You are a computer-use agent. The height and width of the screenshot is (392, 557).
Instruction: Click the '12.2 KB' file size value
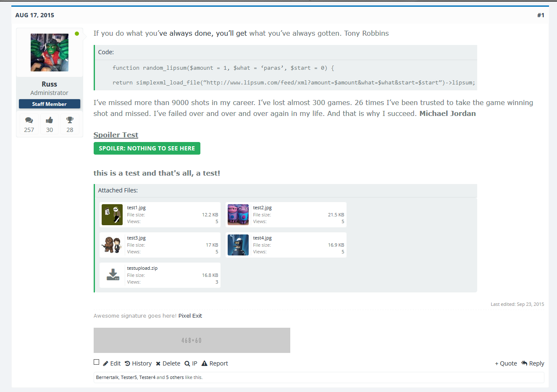click(x=210, y=215)
